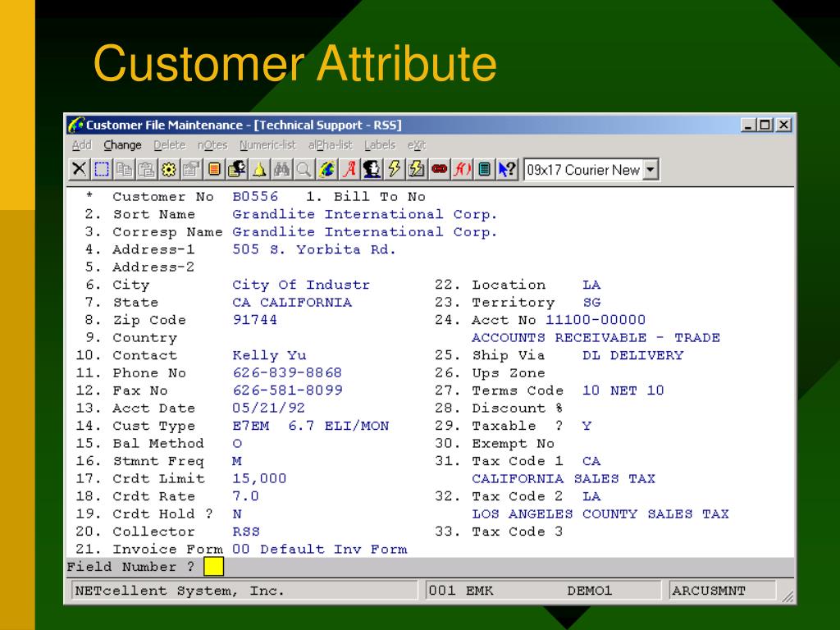The width and height of the screenshot is (840, 630).
Task: Click the greyed-out properties icon
Action: coord(191,169)
